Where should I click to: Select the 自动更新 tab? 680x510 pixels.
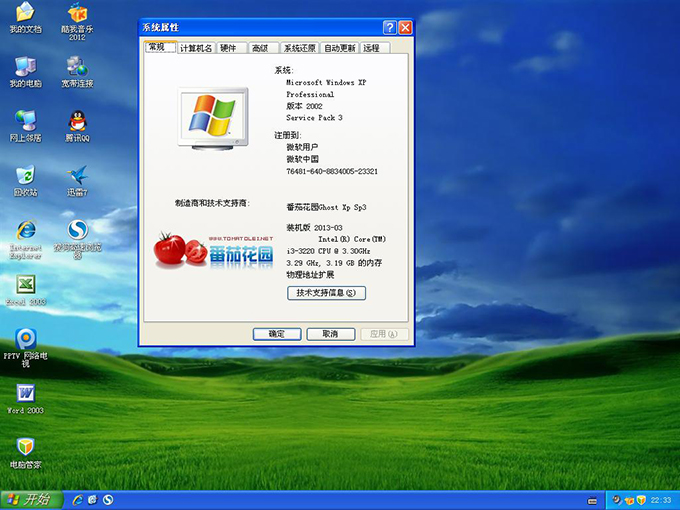tap(340, 48)
